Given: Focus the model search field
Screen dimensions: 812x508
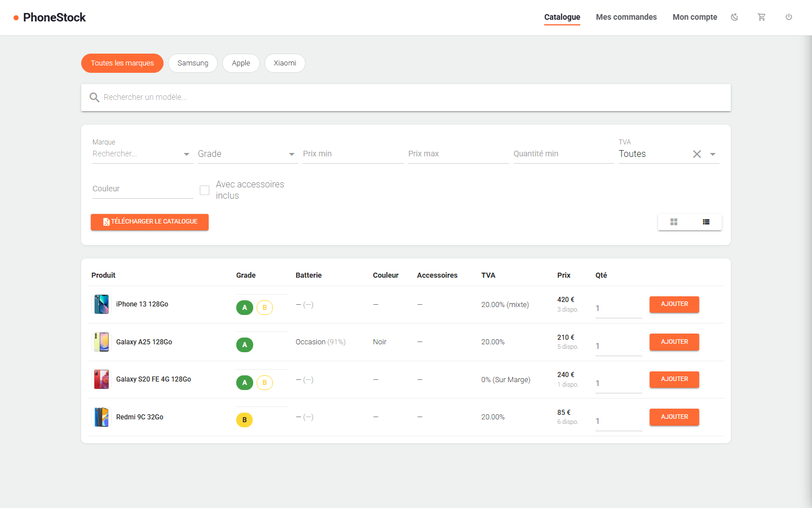Looking at the screenshot, I should point(406,98).
